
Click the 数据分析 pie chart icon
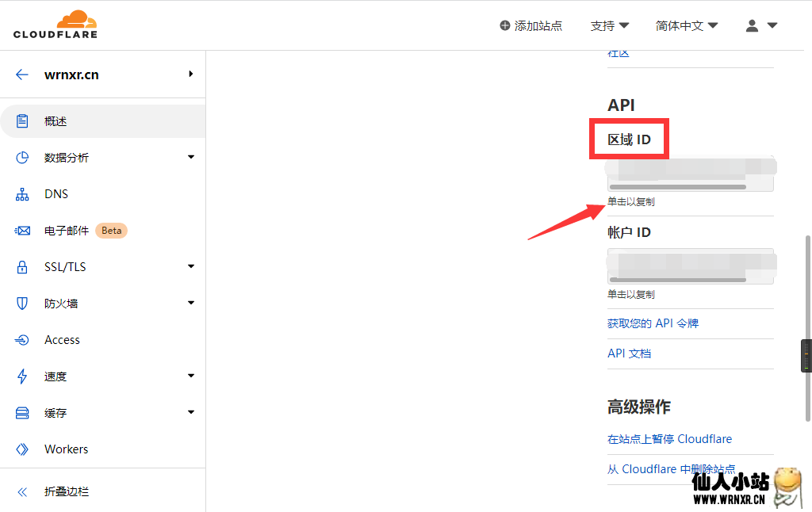coord(21,158)
